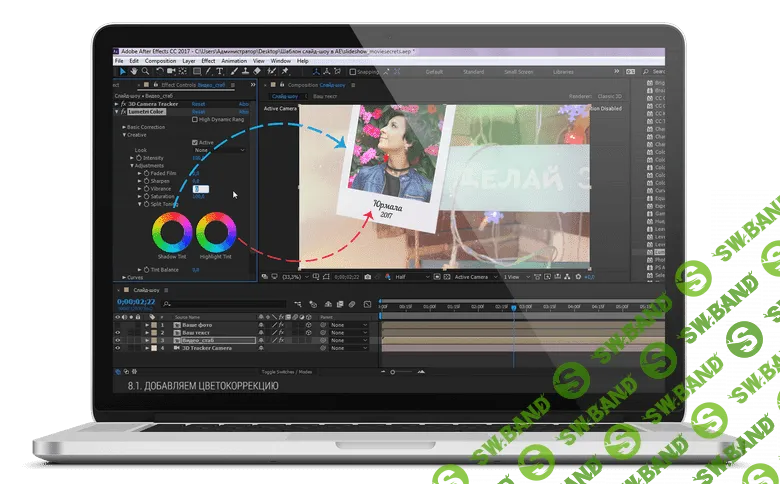This screenshot has height=484, width=780.
Task: Select the Hand tool
Action: 134,72
